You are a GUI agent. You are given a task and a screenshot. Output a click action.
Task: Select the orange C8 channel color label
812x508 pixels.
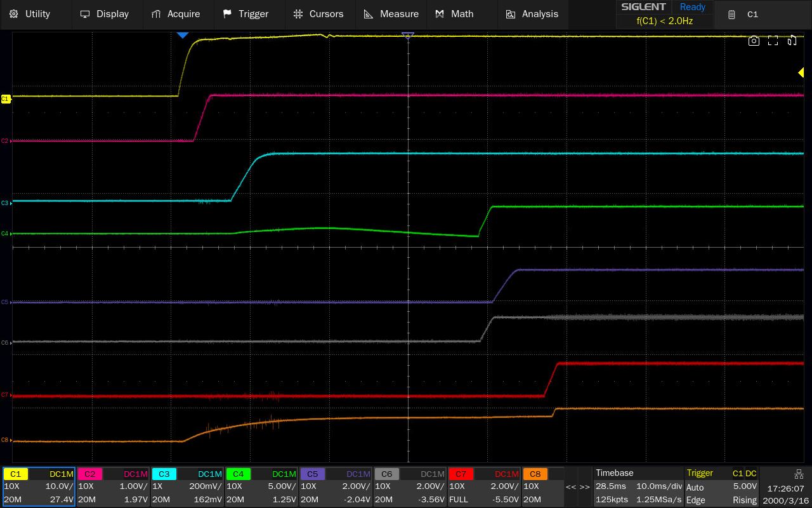(535, 474)
